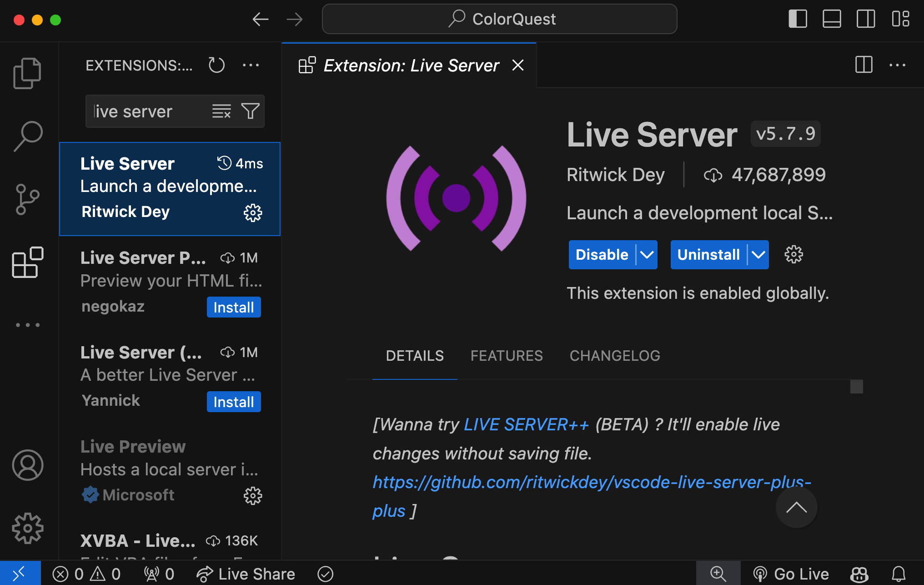Close the Extension: Live Server tab
924x585 pixels.
(518, 66)
